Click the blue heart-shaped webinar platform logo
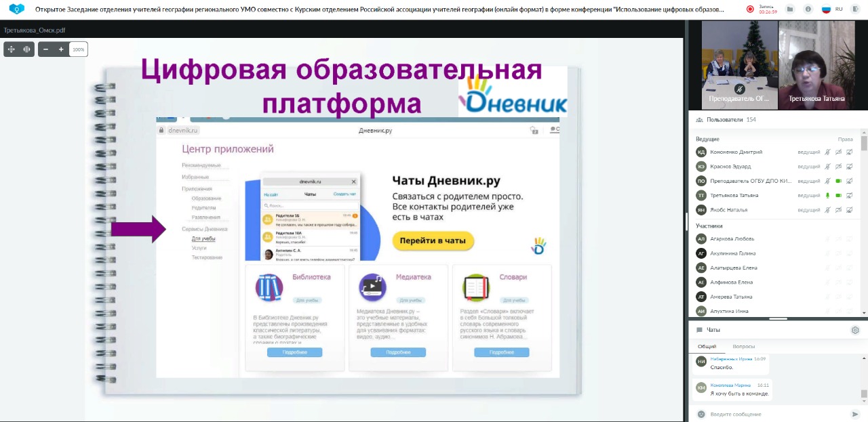Viewport: 868px width, 422px height. [16, 9]
